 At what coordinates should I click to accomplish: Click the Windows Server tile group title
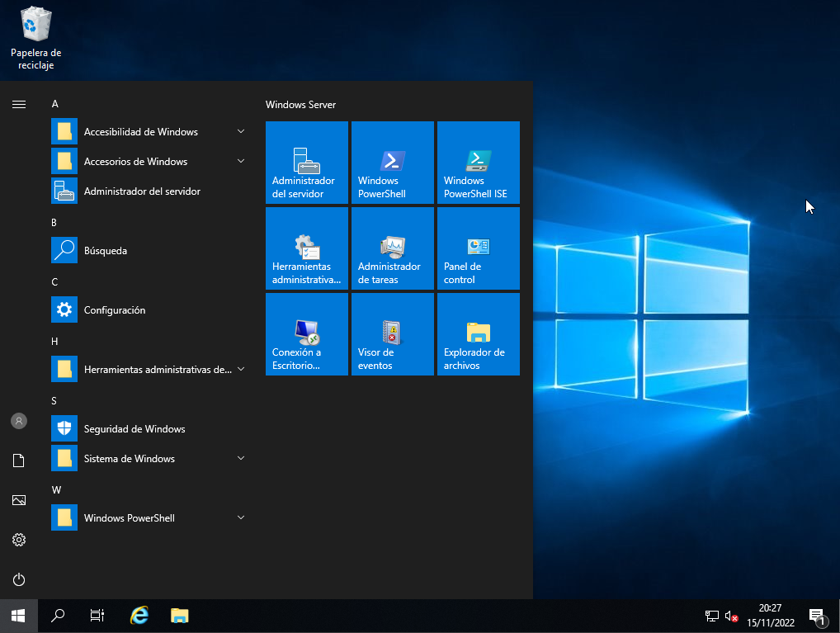[x=300, y=105]
